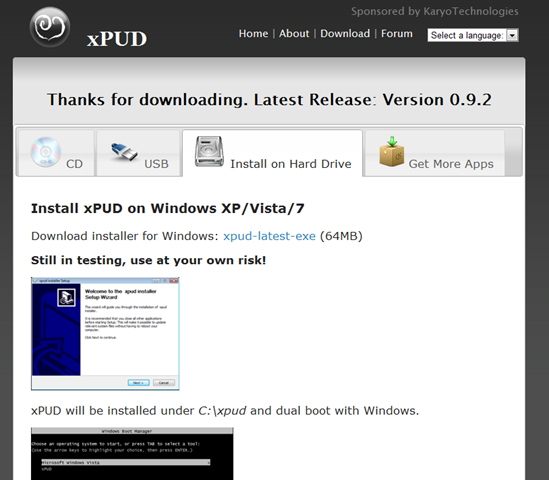Click the hard drive icon
The height and width of the screenshot is (480, 549).
tap(209, 151)
